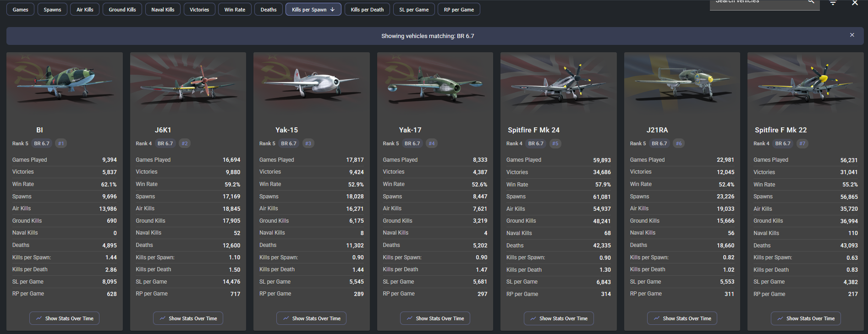
Task: Sort vehicles by Games
Action: (x=20, y=10)
